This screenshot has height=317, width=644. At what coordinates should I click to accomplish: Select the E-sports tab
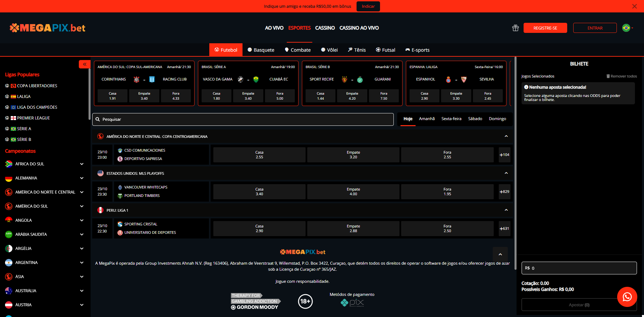click(417, 50)
